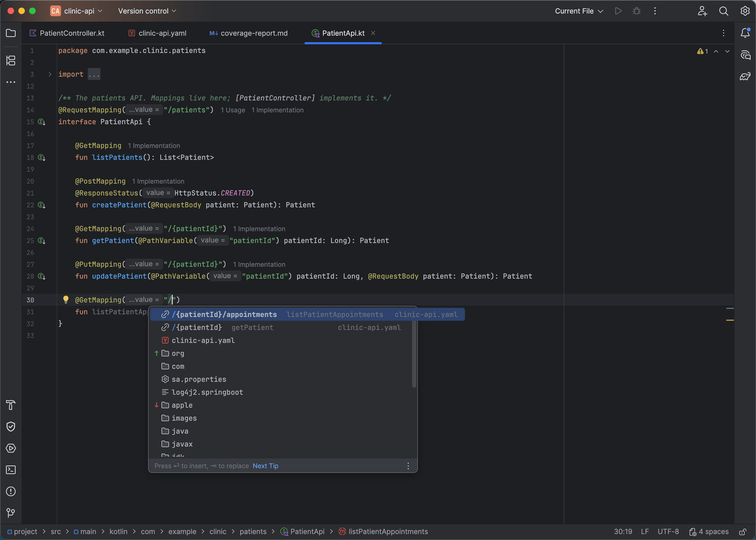Screen dimensions: 756x540
Task: Switch to the PatientController.kt tab
Action: point(67,33)
